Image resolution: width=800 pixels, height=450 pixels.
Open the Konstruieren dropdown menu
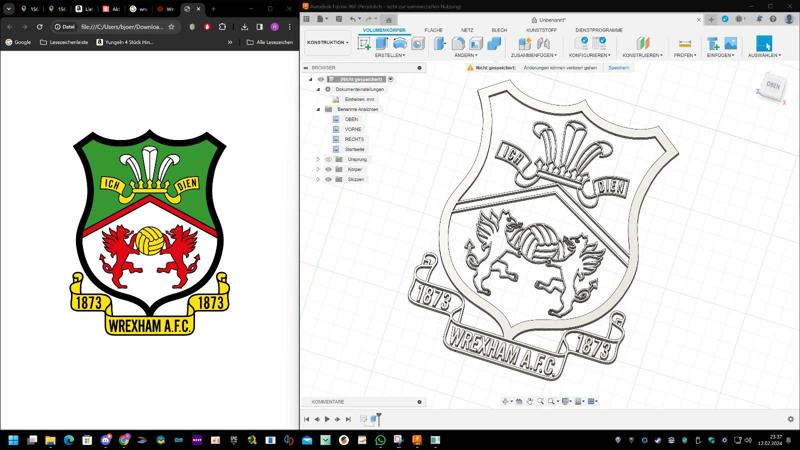pos(642,55)
